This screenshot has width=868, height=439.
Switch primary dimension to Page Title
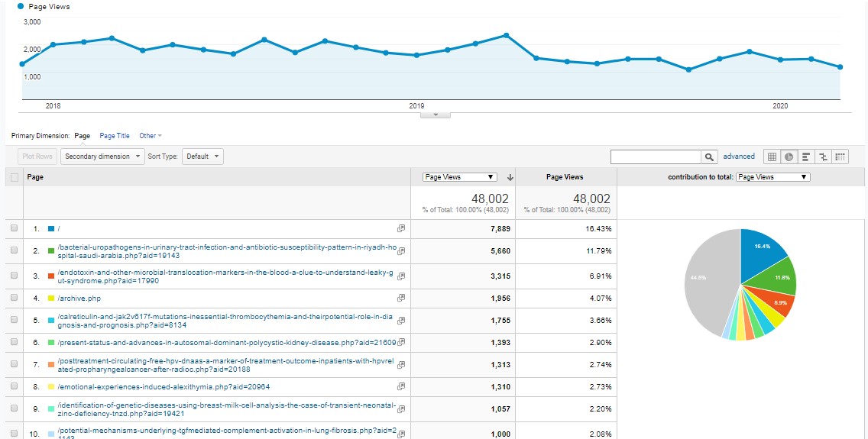(x=115, y=136)
